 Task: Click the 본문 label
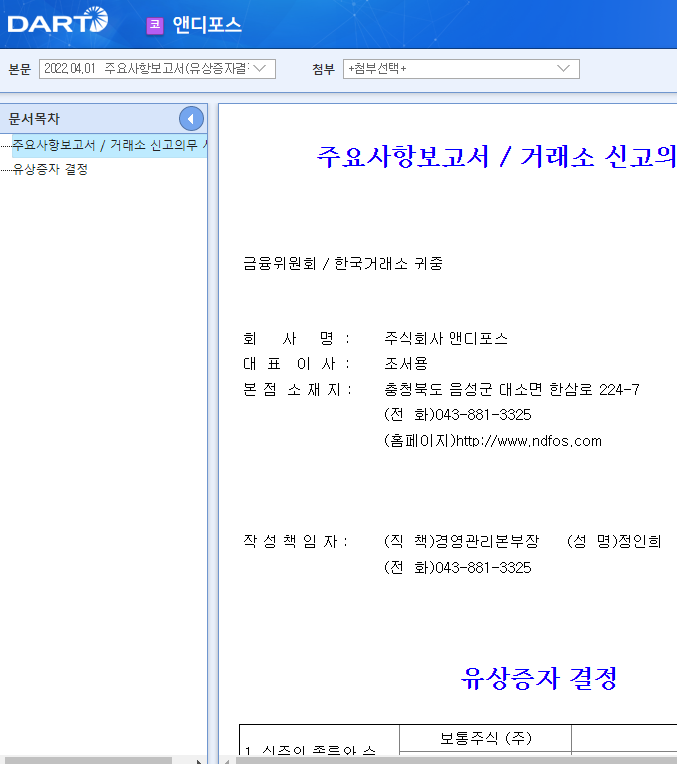tap(19, 69)
